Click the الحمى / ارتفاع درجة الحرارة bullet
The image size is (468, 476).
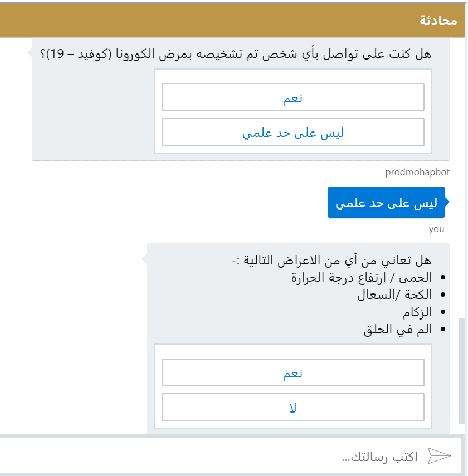click(362, 277)
